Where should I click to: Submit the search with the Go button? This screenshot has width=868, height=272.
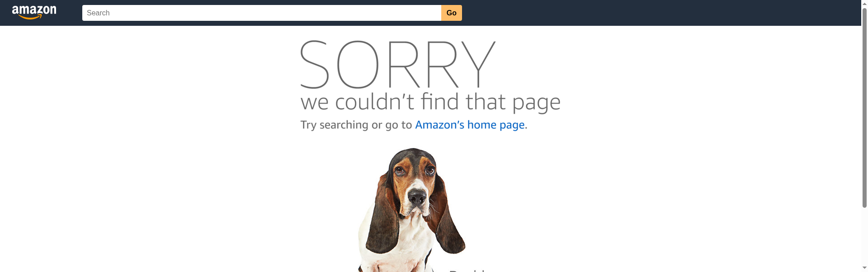[x=452, y=13]
